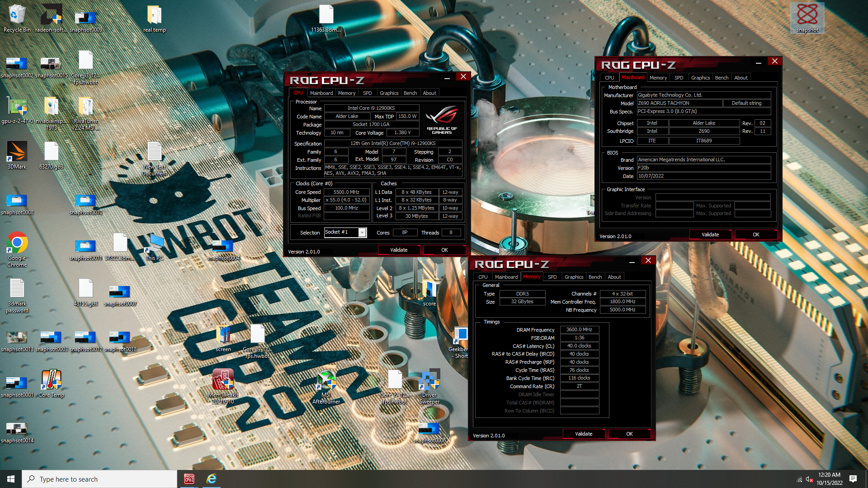
Task: Click the CAS# Latency 40.0 clocks value
Action: (580, 346)
